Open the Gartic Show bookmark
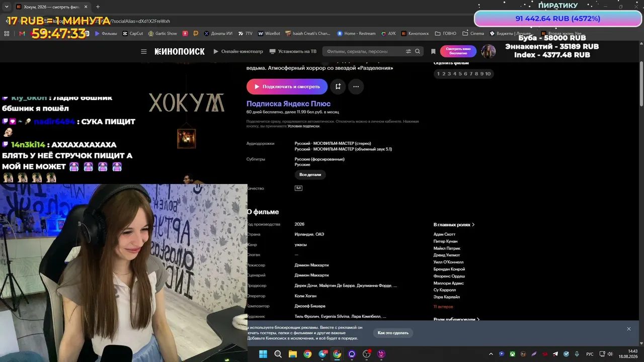This screenshot has height=362, width=644. [163, 34]
